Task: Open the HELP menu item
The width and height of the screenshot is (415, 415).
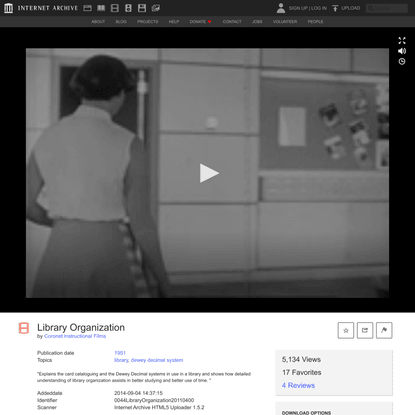Action: pyautogui.click(x=174, y=22)
